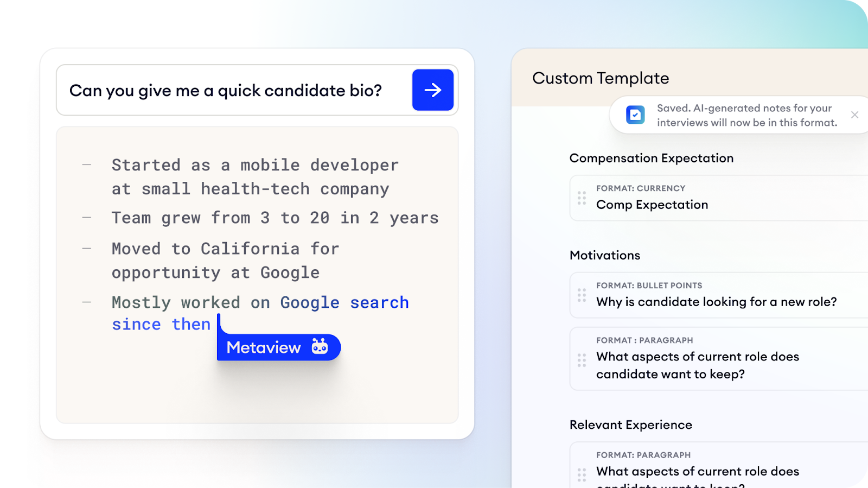Click highlighted Google search text
Viewport: 868px width, 488px height.
click(344, 302)
